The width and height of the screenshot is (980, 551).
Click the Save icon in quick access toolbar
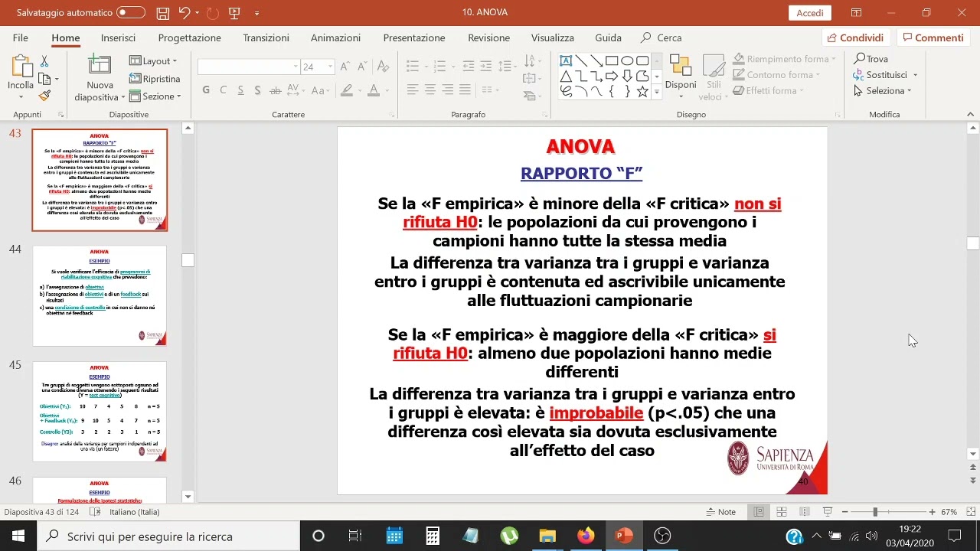tap(162, 13)
